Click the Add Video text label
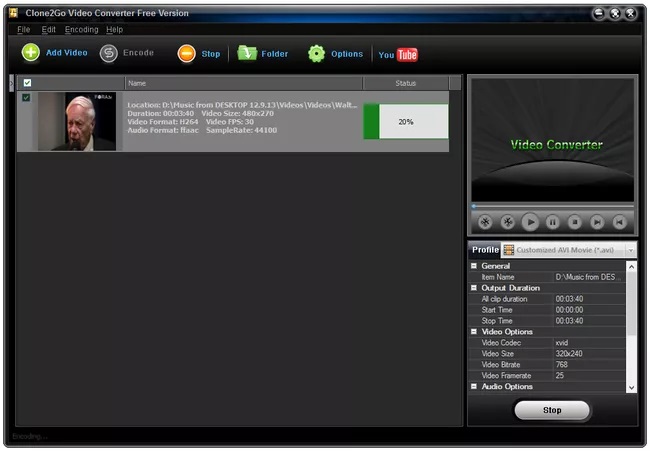This screenshot has width=650, height=451. [x=67, y=53]
